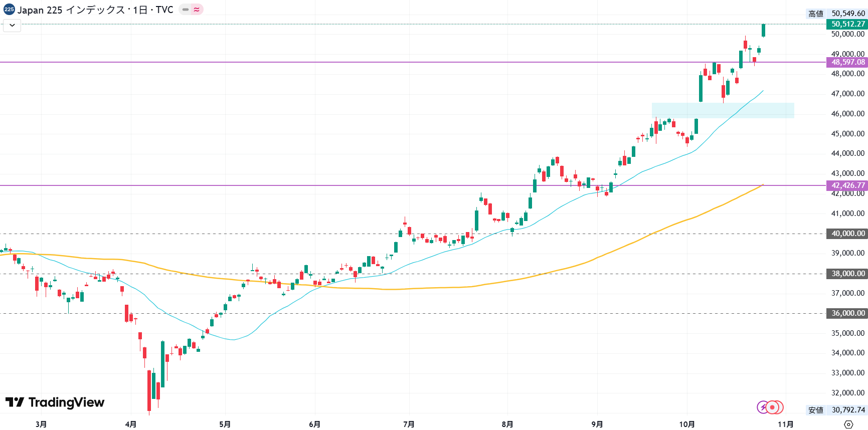Click the 高値 50,549.60 high price label

[836, 14]
